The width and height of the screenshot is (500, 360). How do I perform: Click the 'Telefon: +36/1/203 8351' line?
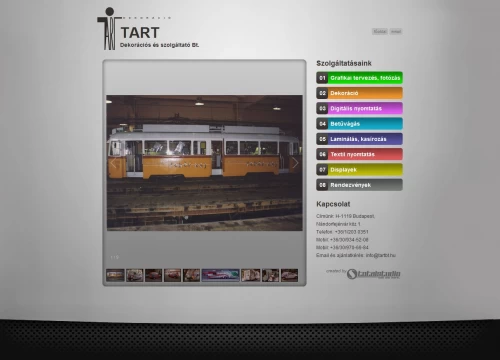(342, 232)
